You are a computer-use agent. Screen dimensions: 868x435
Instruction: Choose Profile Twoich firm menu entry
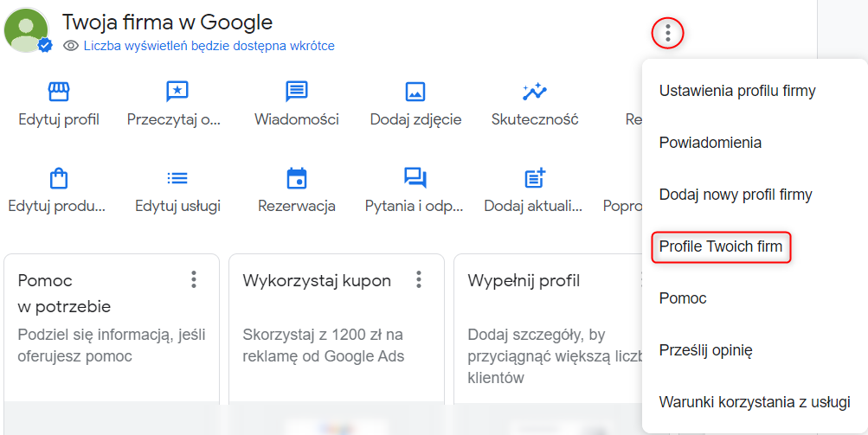point(721,246)
